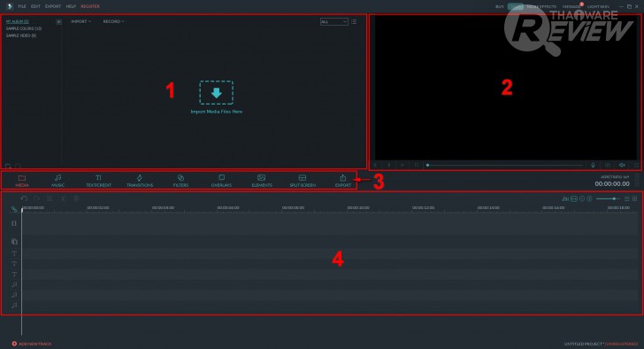Click the zoom to fit timeline icon

point(574,198)
